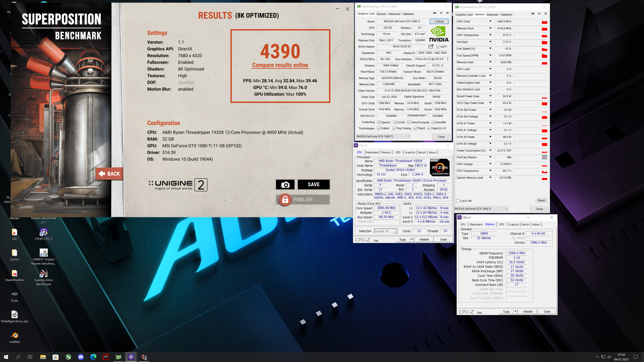The height and width of the screenshot is (362, 644).
Task: Go BACK from the Superposition results
Action: click(x=109, y=174)
